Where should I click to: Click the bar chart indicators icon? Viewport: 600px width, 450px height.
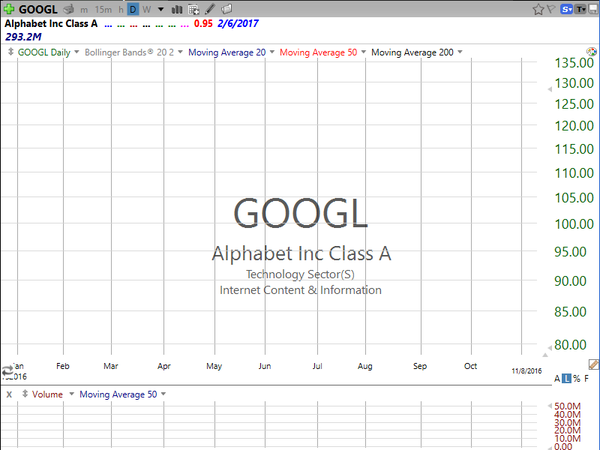point(177,9)
